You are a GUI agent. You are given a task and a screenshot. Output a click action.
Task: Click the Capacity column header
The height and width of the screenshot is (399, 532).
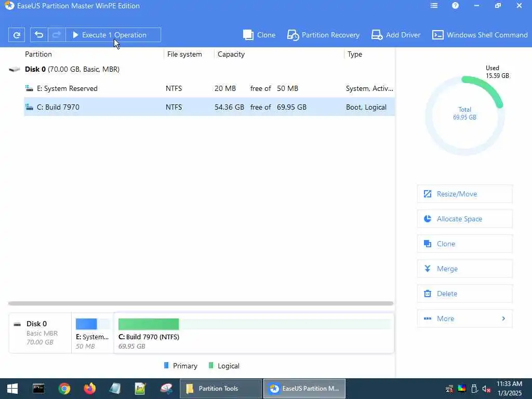point(231,54)
